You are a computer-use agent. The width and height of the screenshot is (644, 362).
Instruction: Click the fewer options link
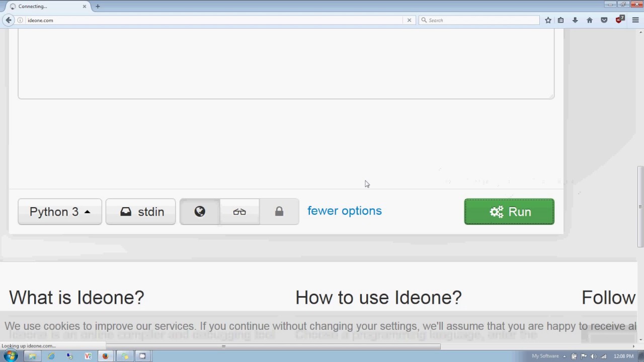(345, 211)
